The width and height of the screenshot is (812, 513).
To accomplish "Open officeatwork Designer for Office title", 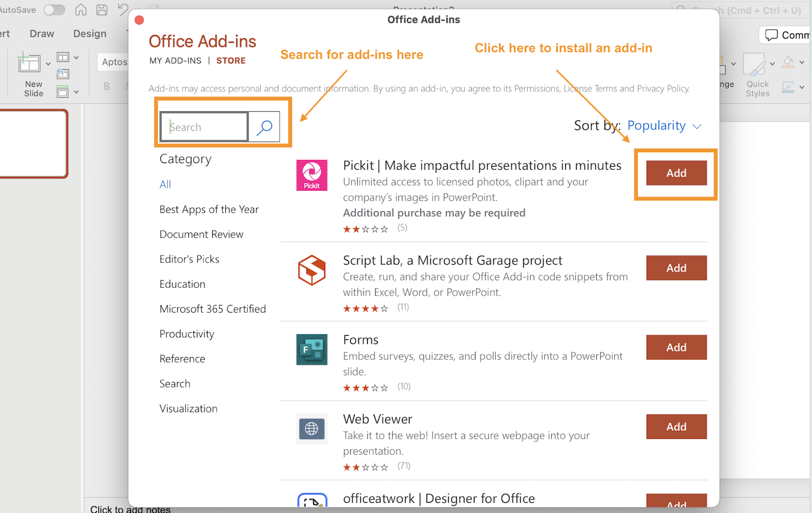I will 439,499.
